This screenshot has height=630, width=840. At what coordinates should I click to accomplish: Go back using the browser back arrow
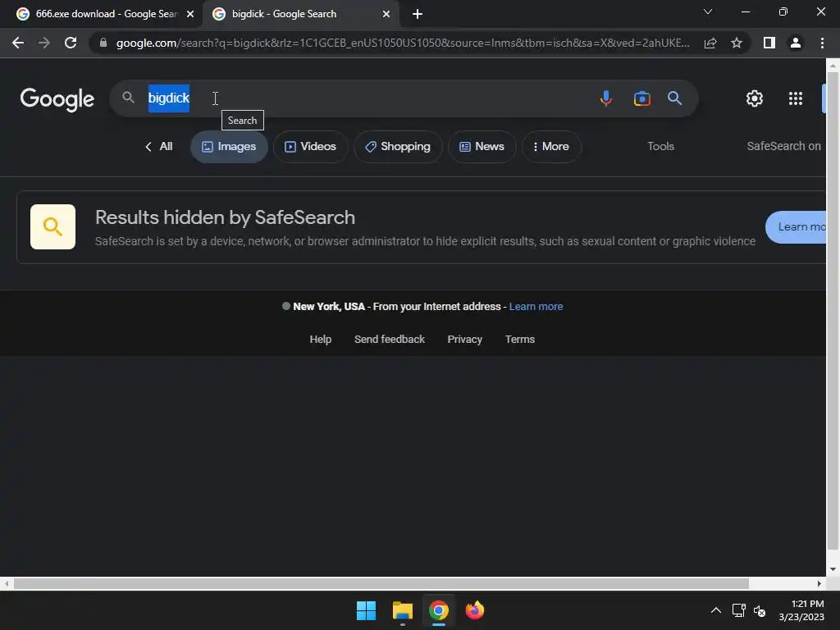[18, 43]
